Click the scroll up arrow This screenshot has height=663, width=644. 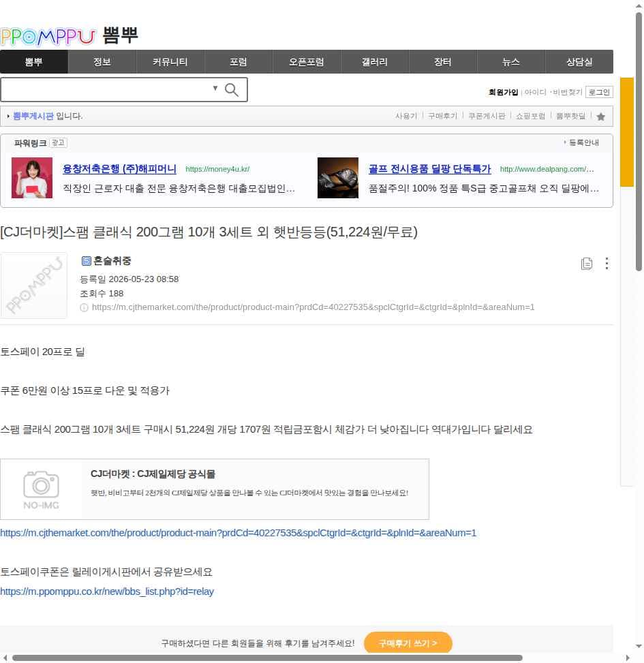coord(639,5)
